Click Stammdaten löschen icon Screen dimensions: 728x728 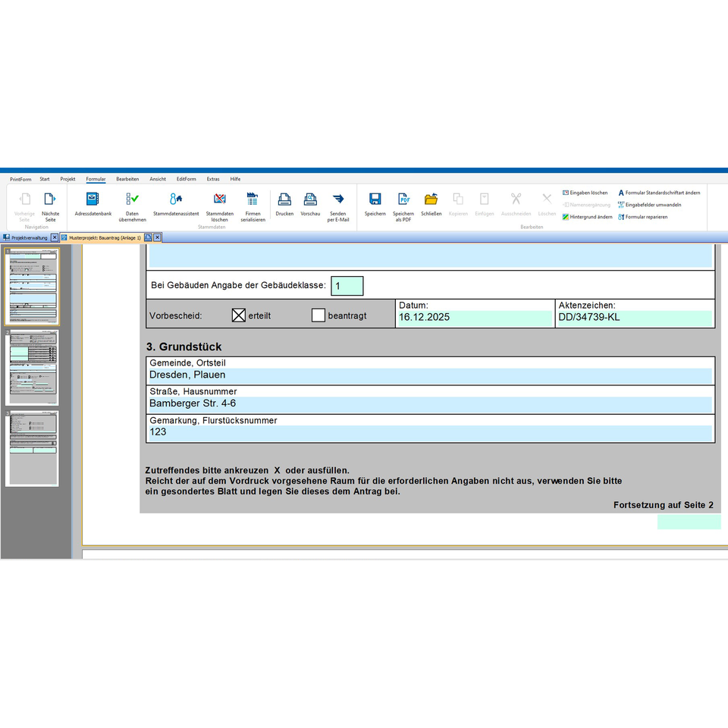point(220,207)
